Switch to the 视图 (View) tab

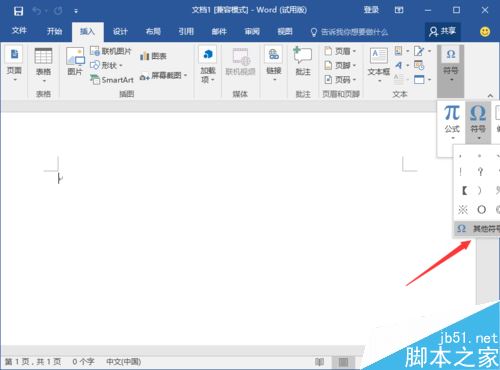[x=285, y=31]
